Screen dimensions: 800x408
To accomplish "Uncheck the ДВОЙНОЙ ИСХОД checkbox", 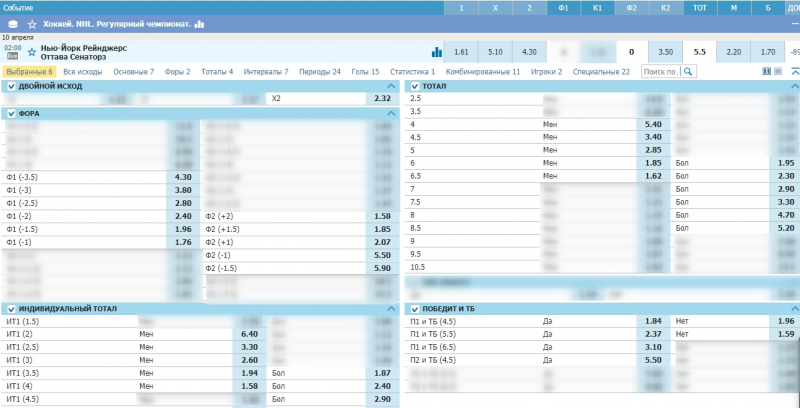I will (x=11, y=87).
